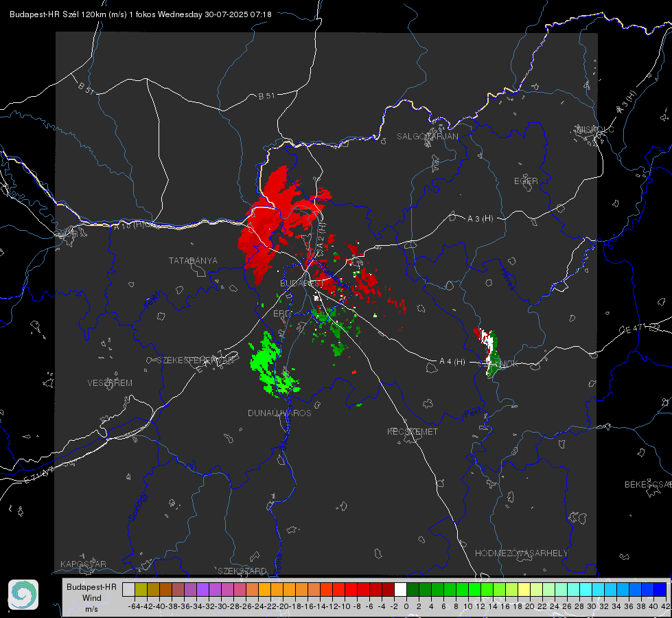
Task: Click the swirl logo icon beside the legend
Action: pos(23,595)
